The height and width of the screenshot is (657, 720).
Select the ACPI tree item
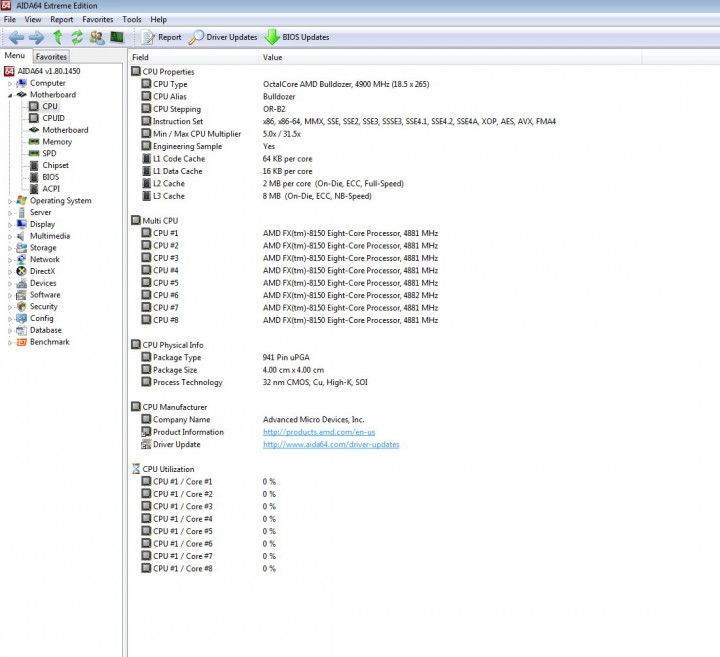[x=51, y=189]
